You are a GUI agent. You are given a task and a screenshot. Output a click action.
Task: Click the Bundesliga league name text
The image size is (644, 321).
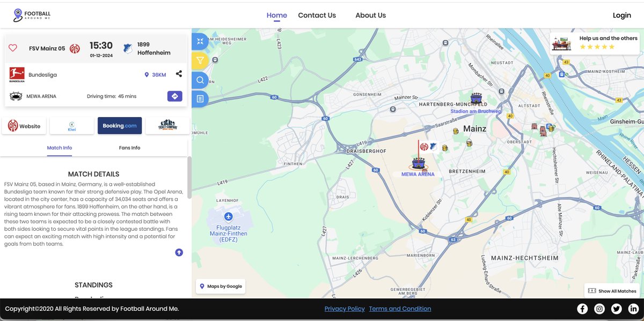(x=43, y=75)
